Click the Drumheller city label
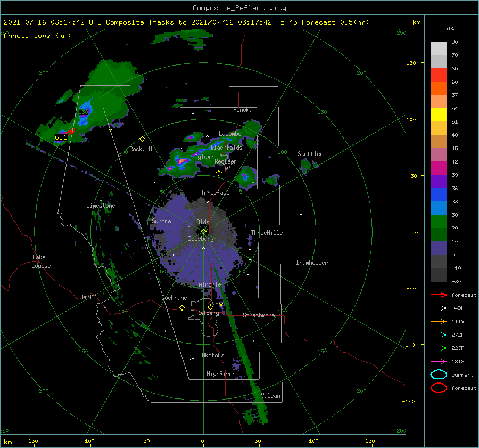Viewport: 479px width, 448px height. 312,263
